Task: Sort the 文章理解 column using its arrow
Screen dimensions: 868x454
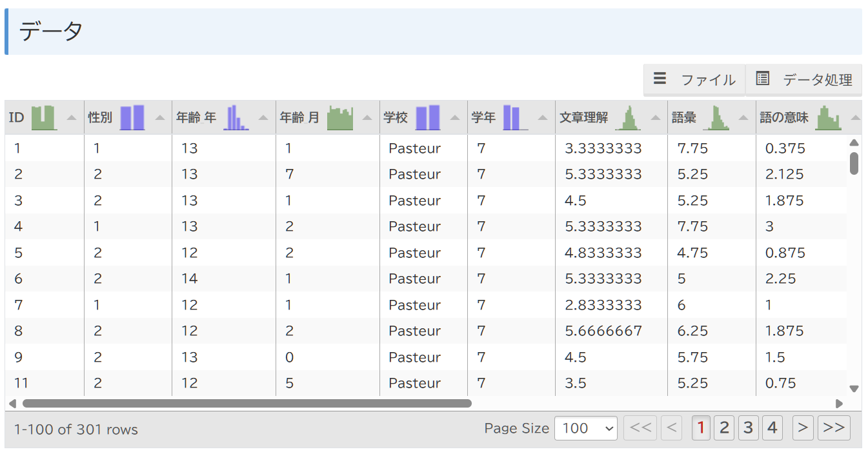Action: coord(656,118)
